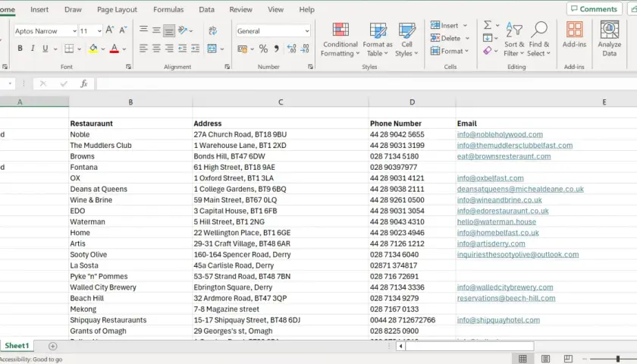Image resolution: width=637 pixels, height=364 pixels.
Task: Decrease font size with small A icon
Action: [123, 30]
